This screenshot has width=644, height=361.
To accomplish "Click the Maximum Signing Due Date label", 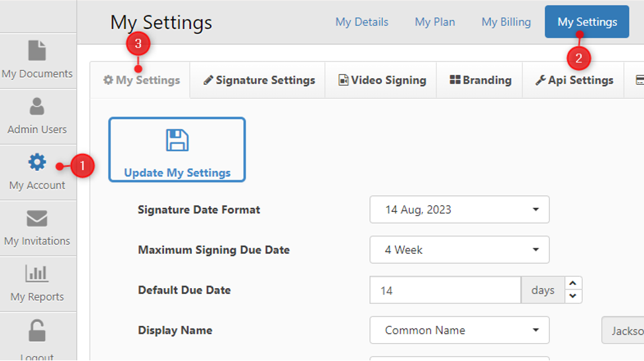I will pos(214,250).
